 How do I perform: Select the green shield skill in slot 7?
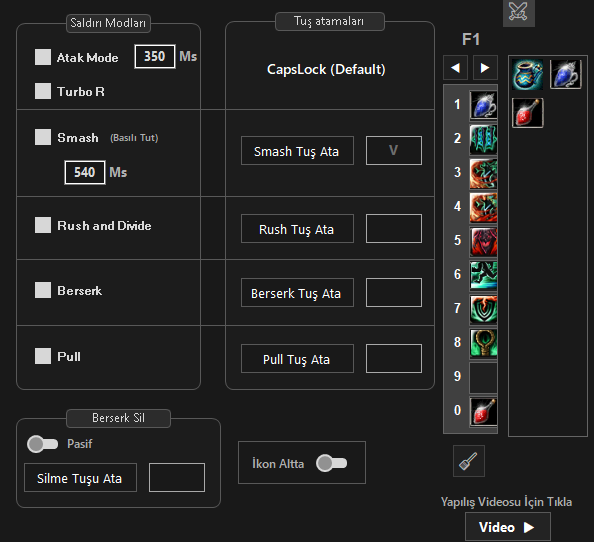point(483,309)
